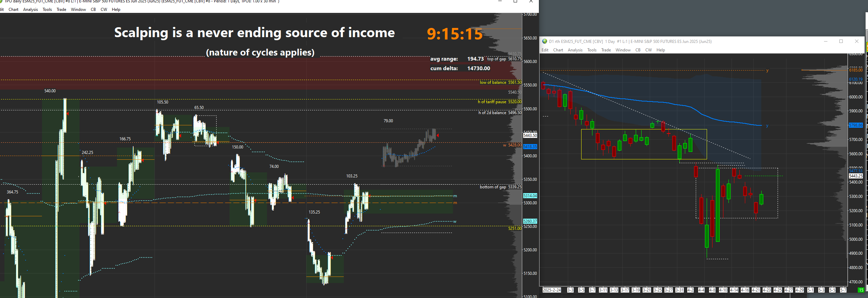Open CW menu in the D1 rth window
The height and width of the screenshot is (298, 868).
click(x=648, y=50)
